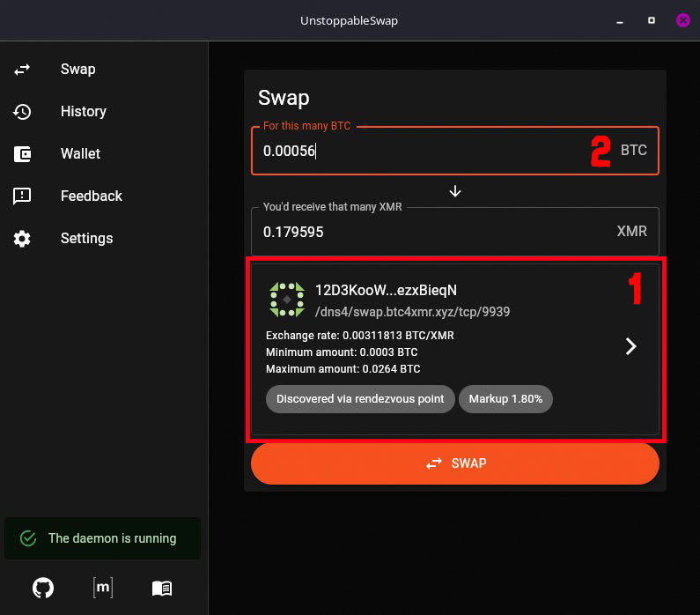Open the Matrix chat icon
700x615 pixels.
pos(102,588)
